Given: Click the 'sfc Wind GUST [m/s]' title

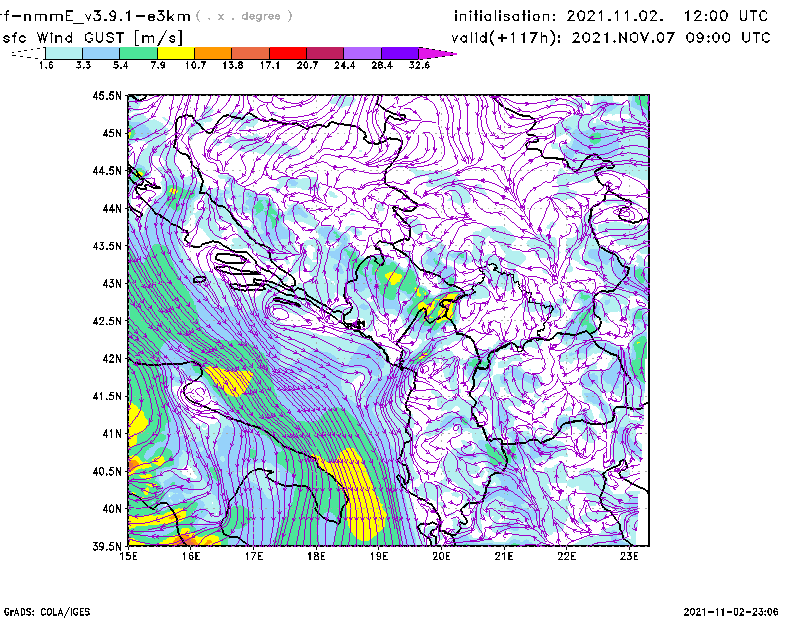Looking at the screenshot, I should coord(92,38).
